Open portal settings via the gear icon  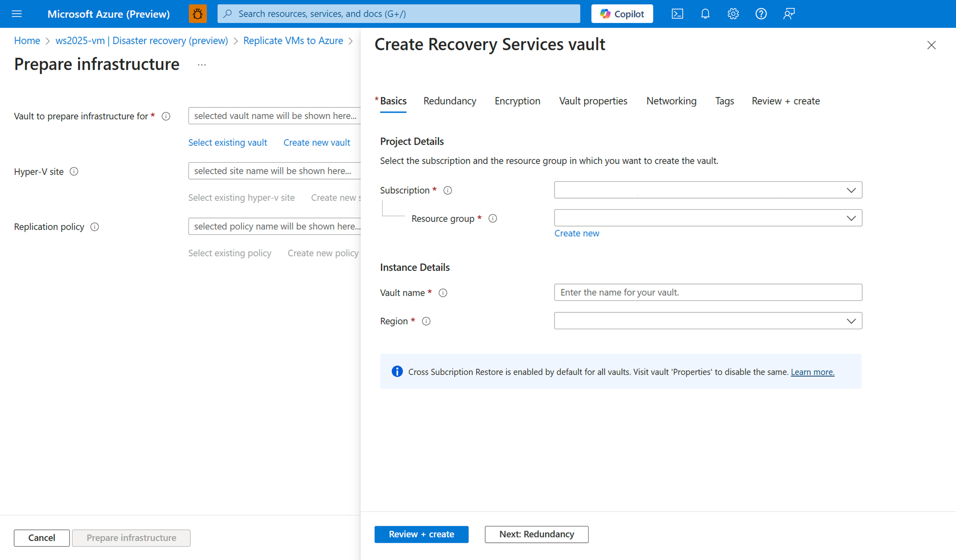click(x=733, y=14)
